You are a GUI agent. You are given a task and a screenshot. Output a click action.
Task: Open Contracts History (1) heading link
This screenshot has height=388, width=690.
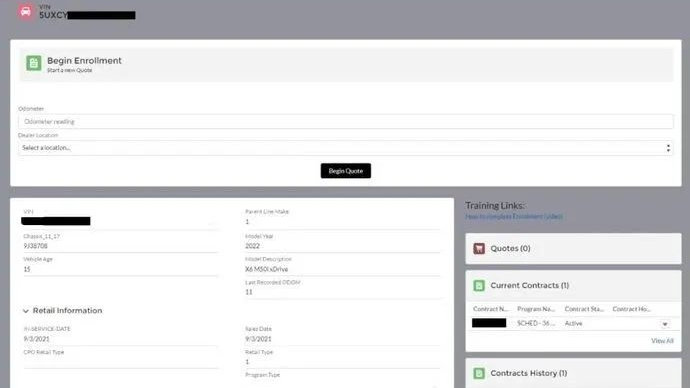tap(529, 373)
